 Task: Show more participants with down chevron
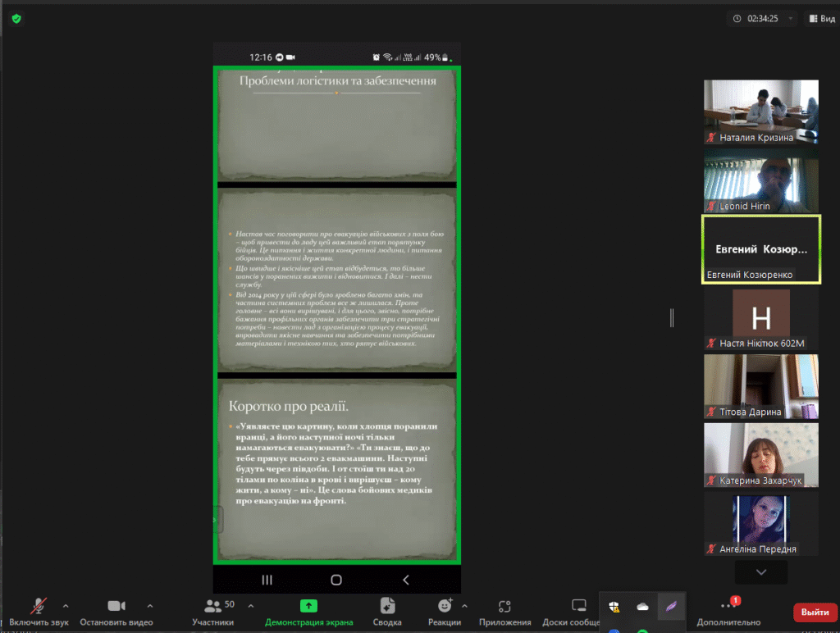click(761, 572)
